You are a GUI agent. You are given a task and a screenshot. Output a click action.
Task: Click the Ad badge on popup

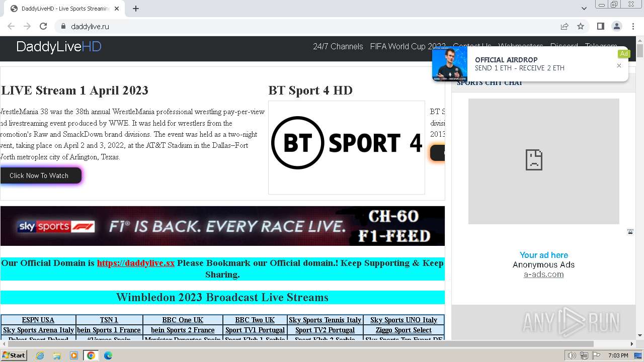click(623, 54)
